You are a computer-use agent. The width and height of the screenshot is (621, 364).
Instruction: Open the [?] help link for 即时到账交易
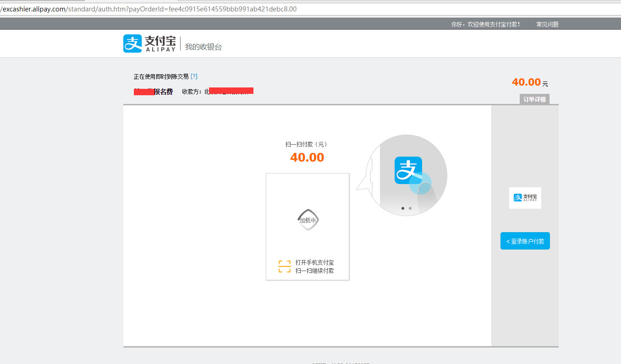pos(194,76)
